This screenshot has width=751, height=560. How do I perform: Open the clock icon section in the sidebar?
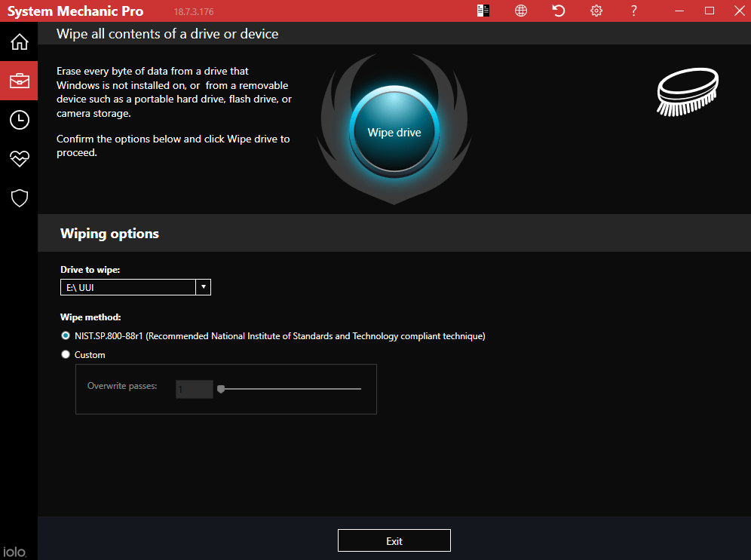coord(19,120)
